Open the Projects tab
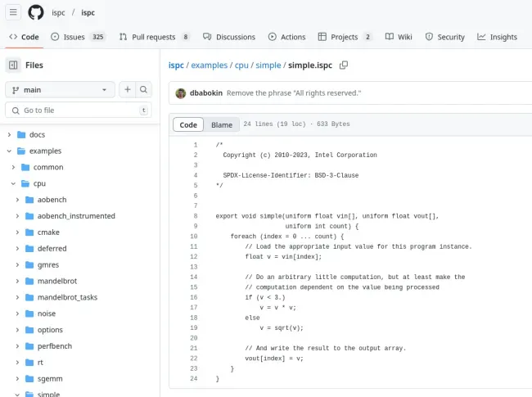Viewport: 532px width, 397px height. (x=345, y=37)
